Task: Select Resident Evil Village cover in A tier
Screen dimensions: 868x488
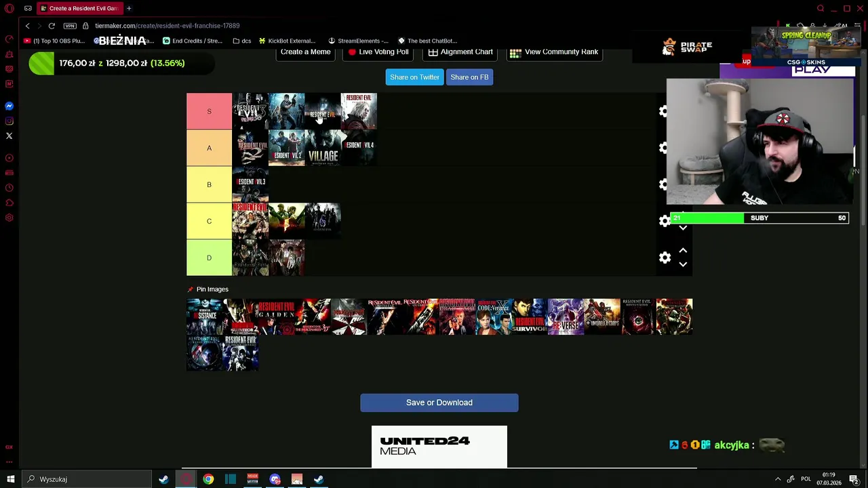Action: (x=323, y=148)
